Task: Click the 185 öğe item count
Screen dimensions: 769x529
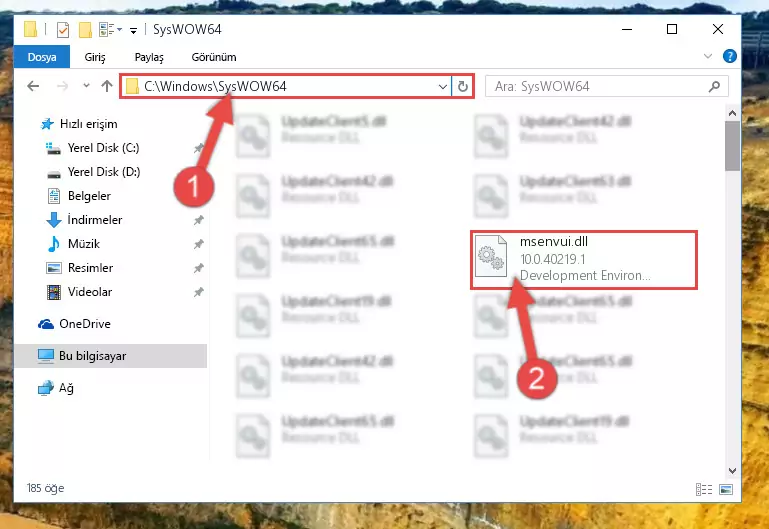Action: pos(45,488)
